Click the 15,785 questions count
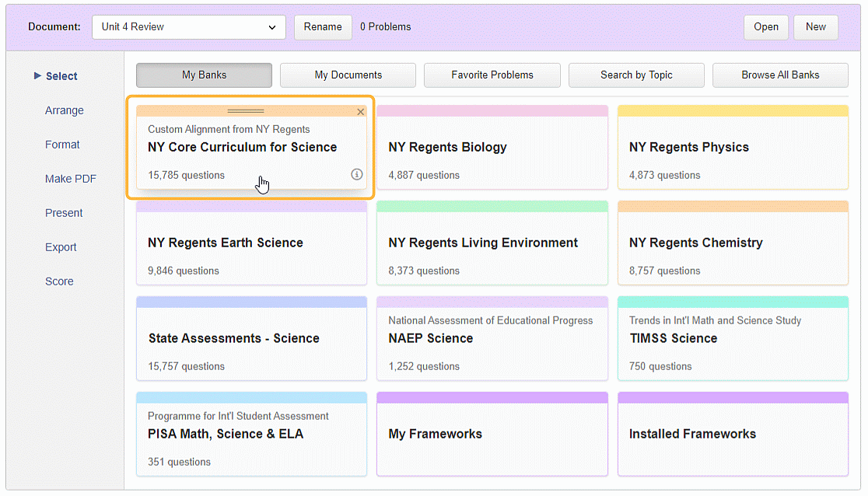Viewport: 868px width, 496px height. tap(186, 176)
